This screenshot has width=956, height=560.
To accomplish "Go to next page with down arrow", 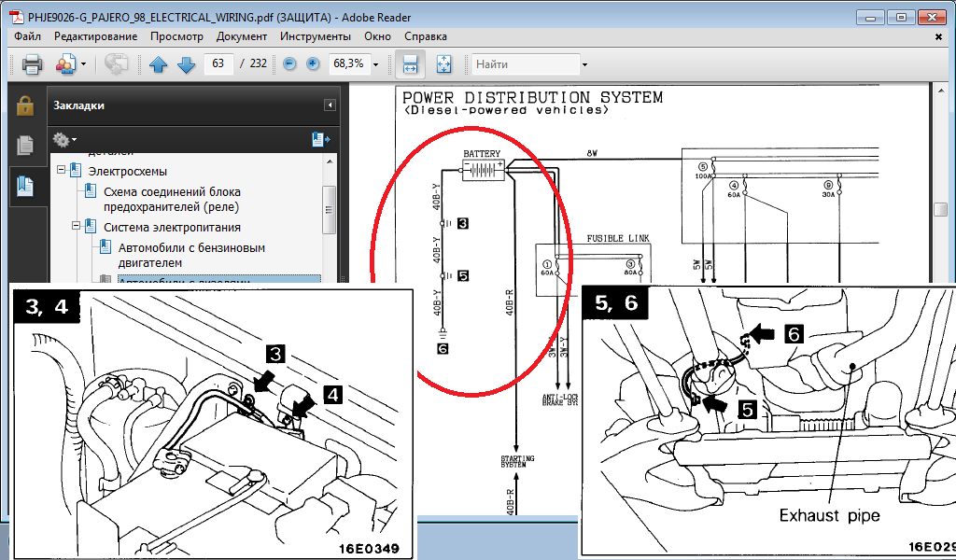I will (186, 64).
